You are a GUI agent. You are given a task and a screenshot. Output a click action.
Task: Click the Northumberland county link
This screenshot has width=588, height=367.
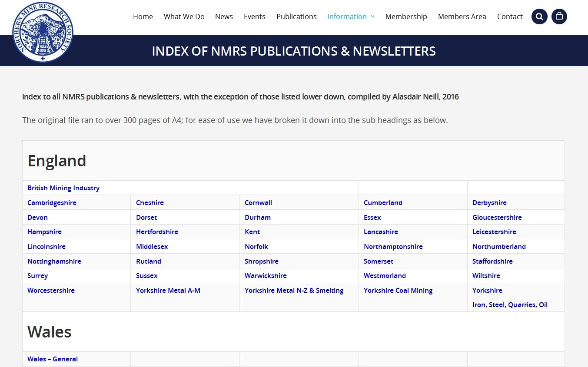pos(499,247)
